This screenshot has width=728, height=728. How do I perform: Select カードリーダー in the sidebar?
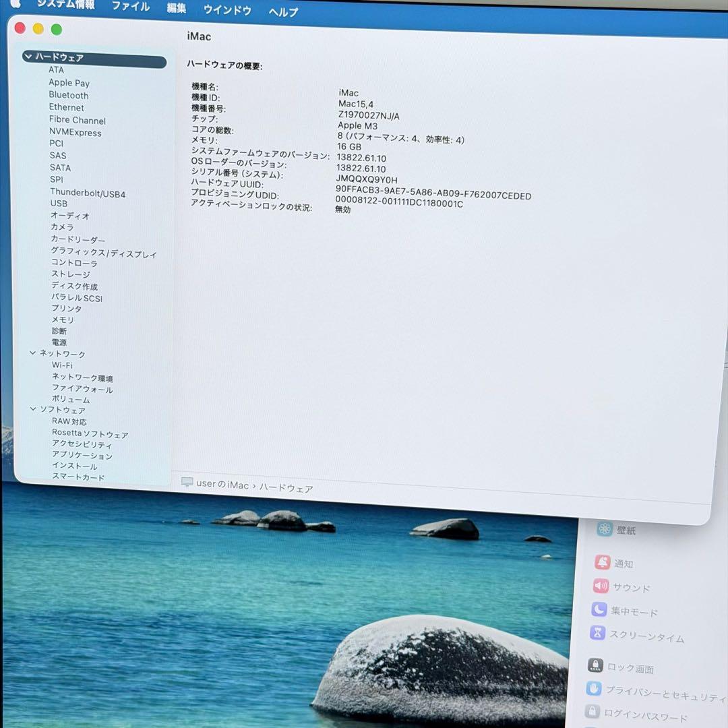[78, 239]
